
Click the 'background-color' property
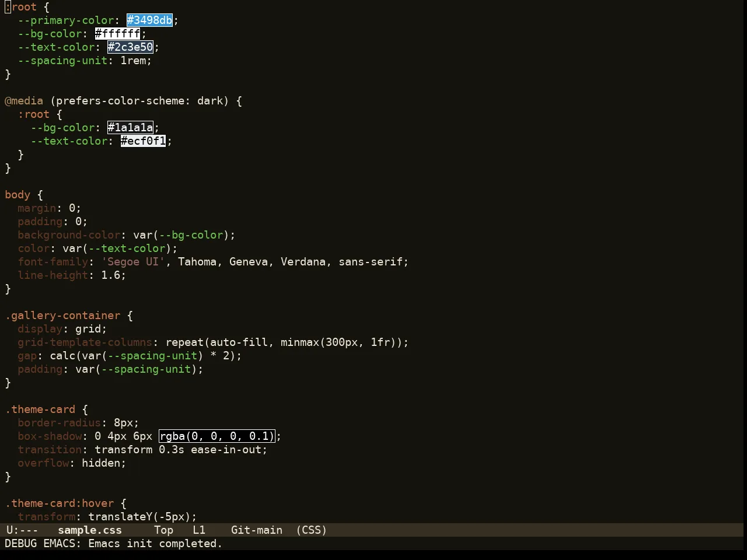(69, 235)
